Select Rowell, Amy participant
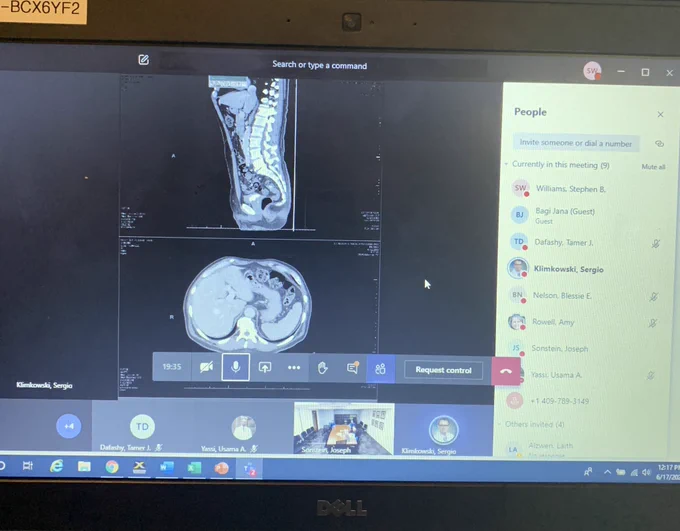Screen dimensions: 680x531 (x=553, y=322)
